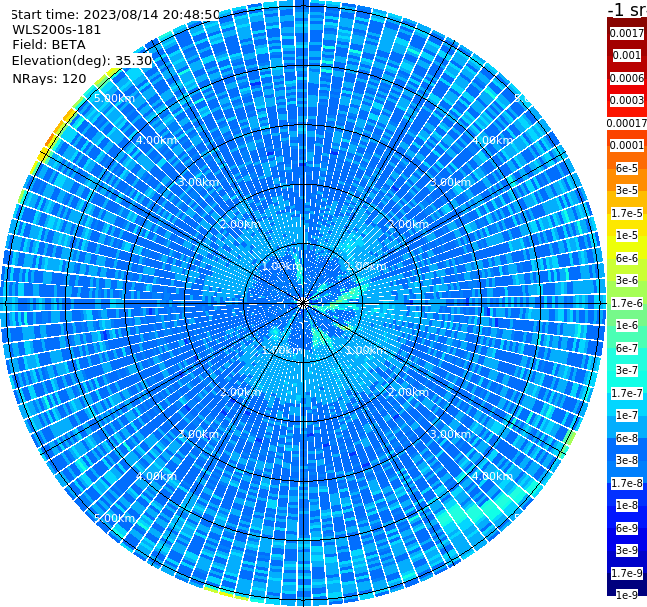Screen dimensions: 647x607
Task: Click the 0.00017 colorbar label
Action: (626, 123)
